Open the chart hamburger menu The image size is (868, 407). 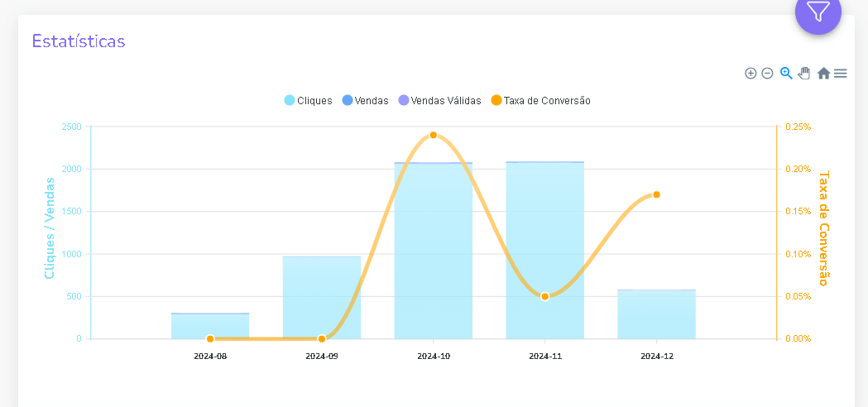pyautogui.click(x=841, y=73)
